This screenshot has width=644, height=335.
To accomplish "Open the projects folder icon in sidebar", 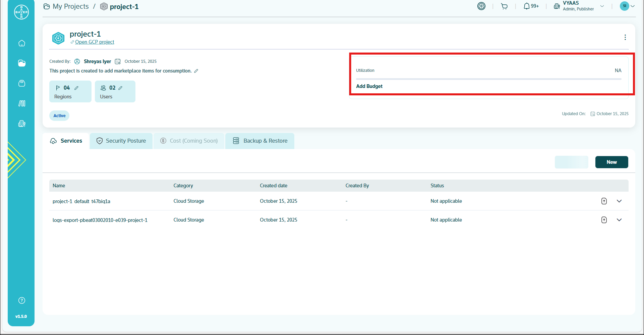I will (x=22, y=63).
